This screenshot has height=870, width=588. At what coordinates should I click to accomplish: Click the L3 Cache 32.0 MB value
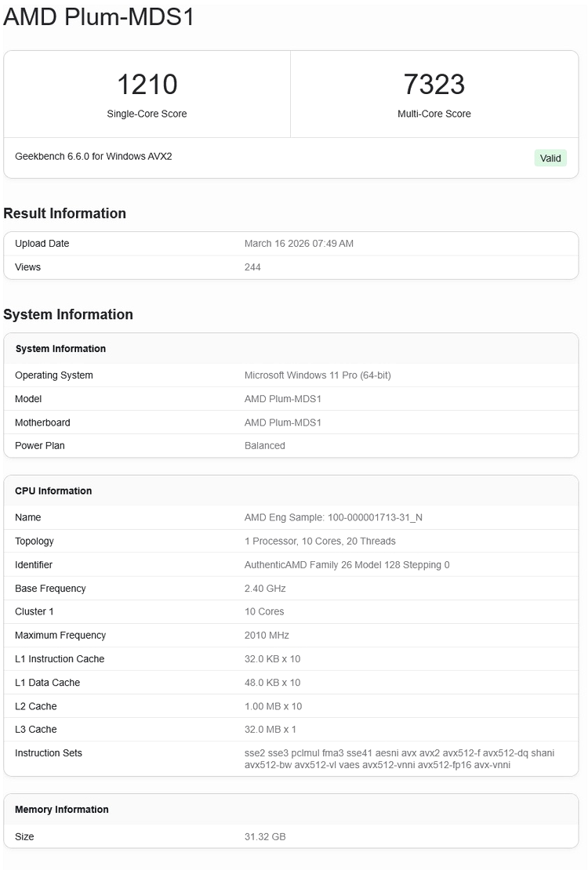(270, 730)
